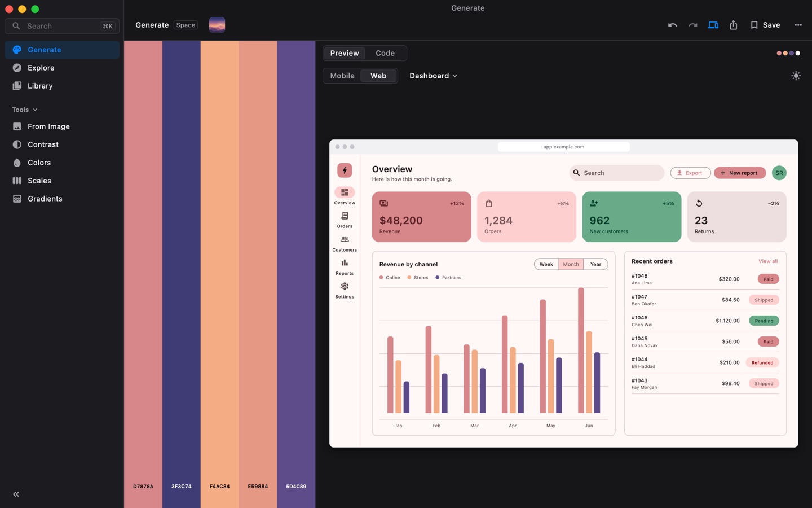Click the sunset image thumbnail
Viewport: 812px width, 508px height.
(x=217, y=25)
